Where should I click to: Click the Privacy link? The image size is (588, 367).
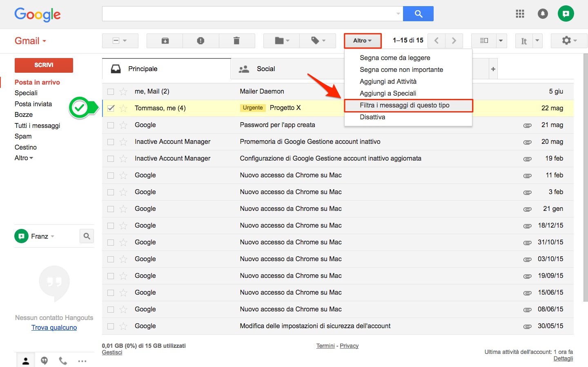point(349,346)
